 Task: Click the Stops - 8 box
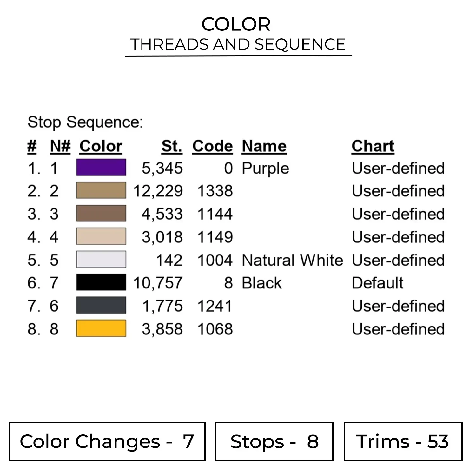274,441
